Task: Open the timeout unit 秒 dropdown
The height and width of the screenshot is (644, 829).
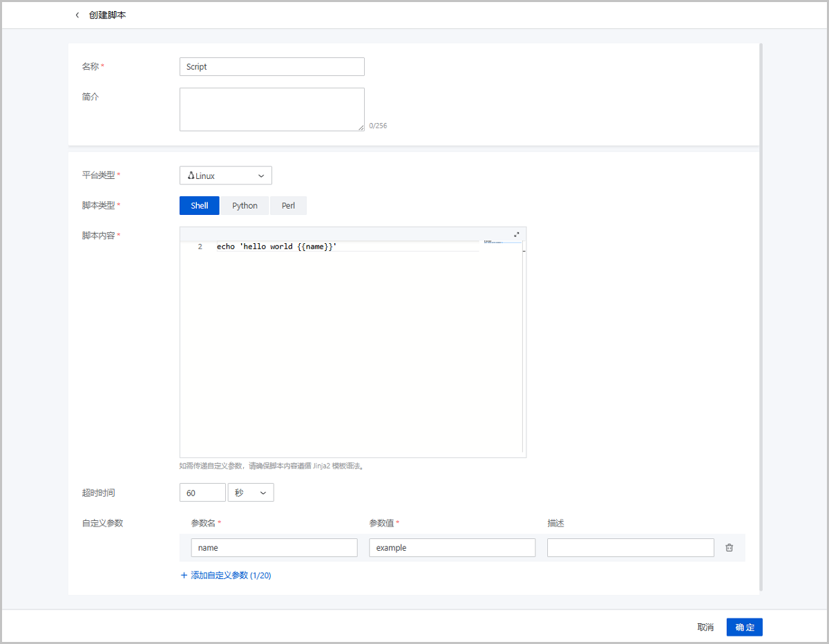Action: [250, 493]
